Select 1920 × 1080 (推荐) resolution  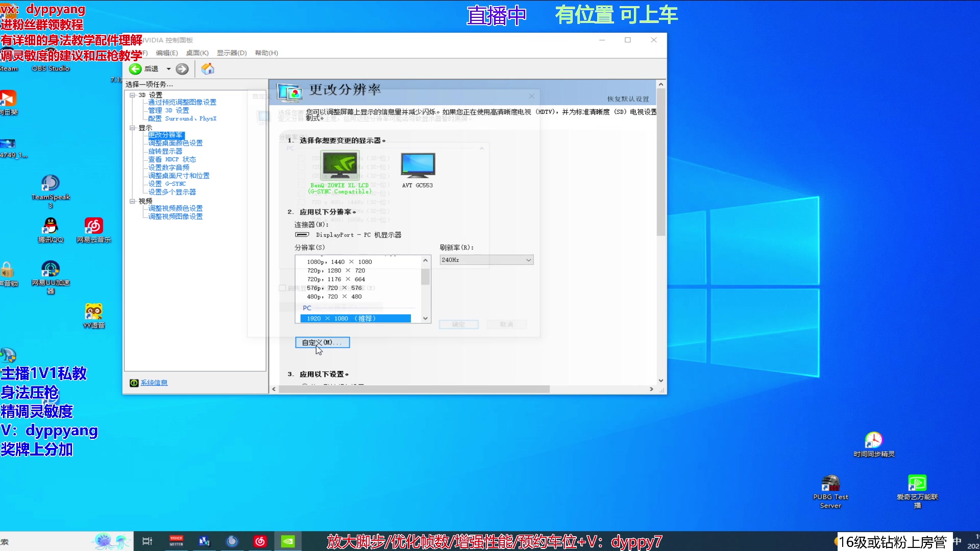[x=356, y=318]
